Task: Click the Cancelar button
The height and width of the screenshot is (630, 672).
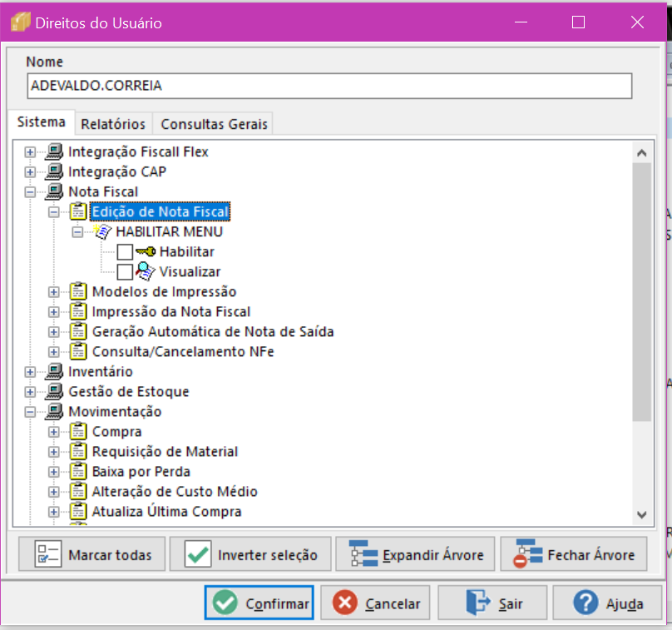Action: (x=375, y=603)
